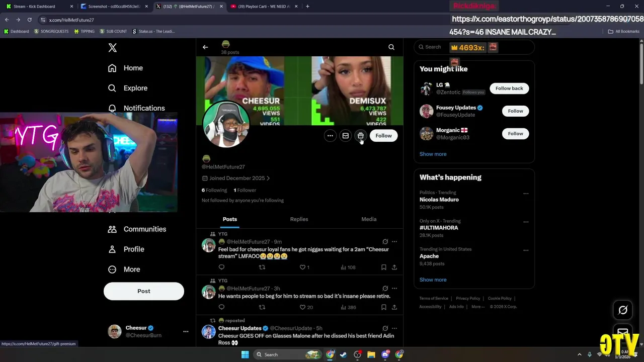Repost the 3h beg-to-stream post
This screenshot has width=644, height=362.
coord(262,307)
